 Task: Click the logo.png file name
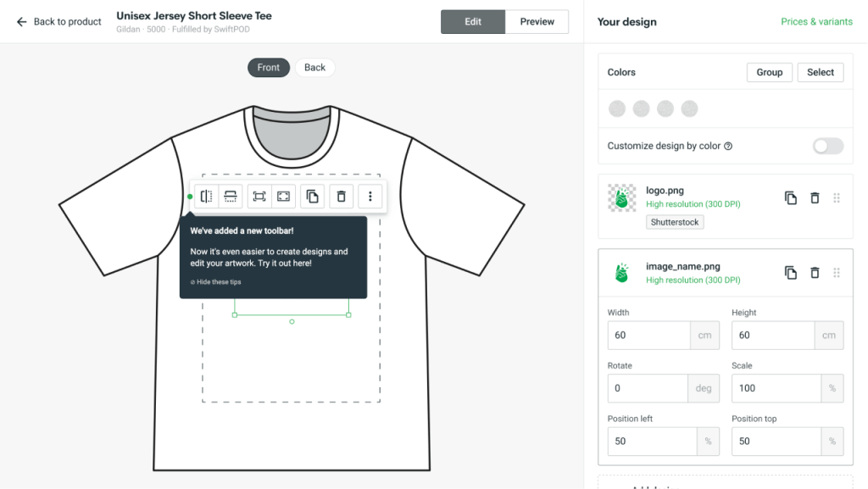click(x=665, y=191)
